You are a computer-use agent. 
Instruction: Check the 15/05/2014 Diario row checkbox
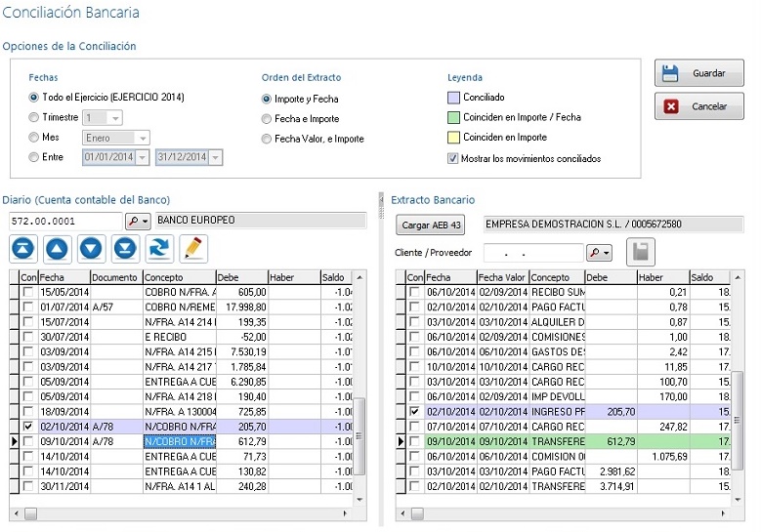tap(28, 292)
